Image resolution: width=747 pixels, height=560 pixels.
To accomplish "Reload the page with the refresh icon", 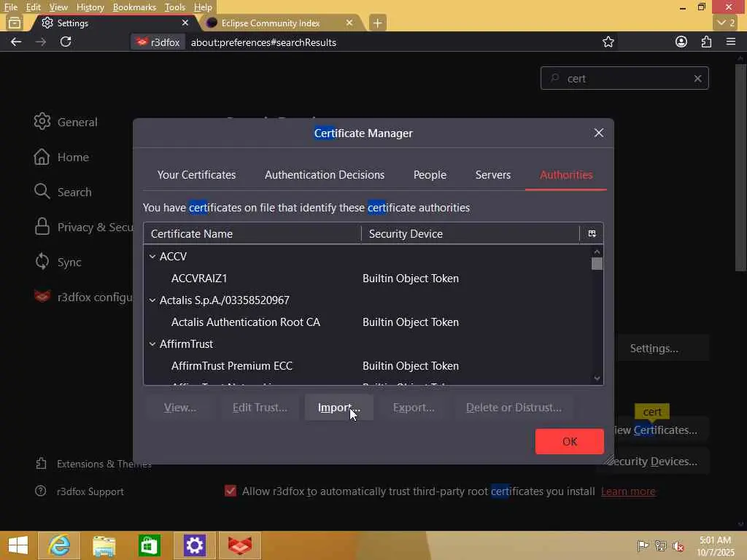I will pyautogui.click(x=66, y=42).
